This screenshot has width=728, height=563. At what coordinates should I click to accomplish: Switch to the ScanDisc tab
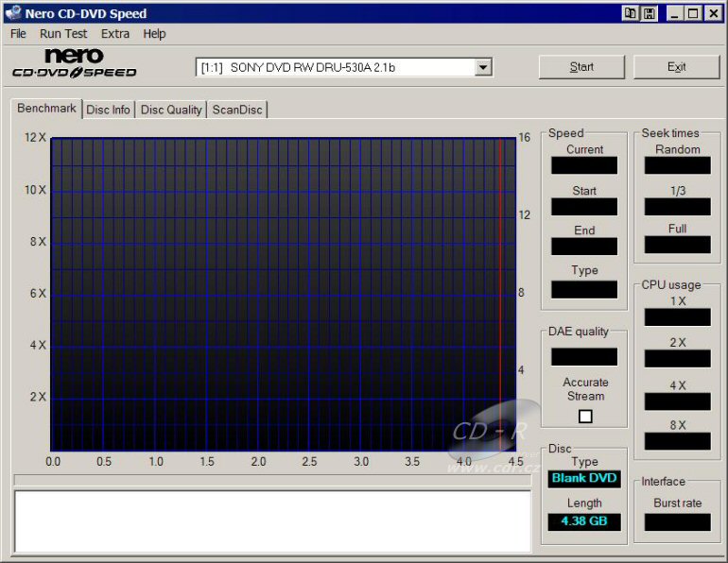(237, 110)
